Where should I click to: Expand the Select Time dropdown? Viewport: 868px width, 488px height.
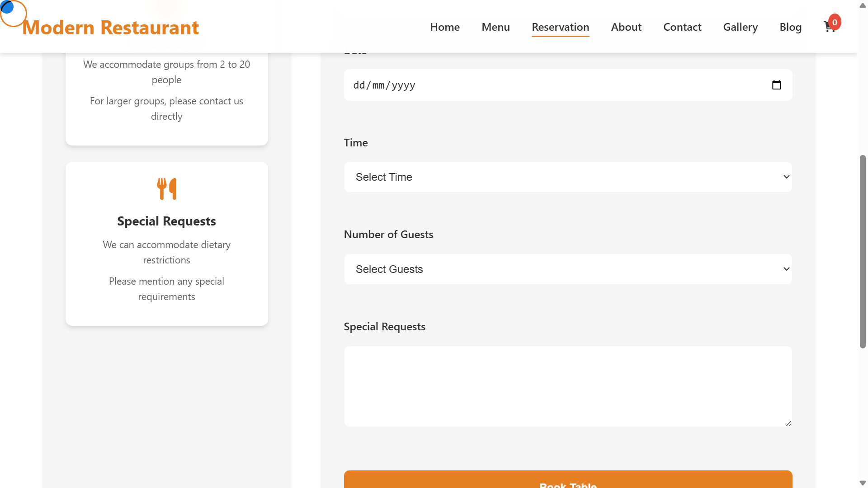tap(568, 177)
